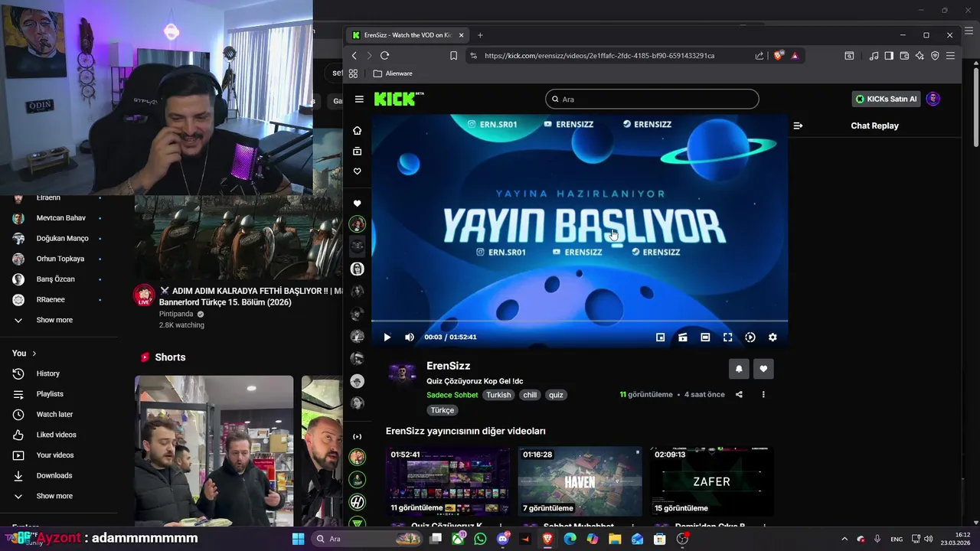Open a new browser tab
The height and width of the screenshot is (551, 980).
point(480,35)
